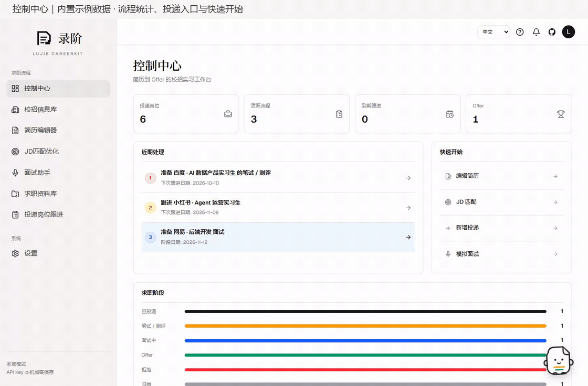Click the edit icon beside 编辑简历
The width and height of the screenshot is (588, 386).
click(448, 176)
